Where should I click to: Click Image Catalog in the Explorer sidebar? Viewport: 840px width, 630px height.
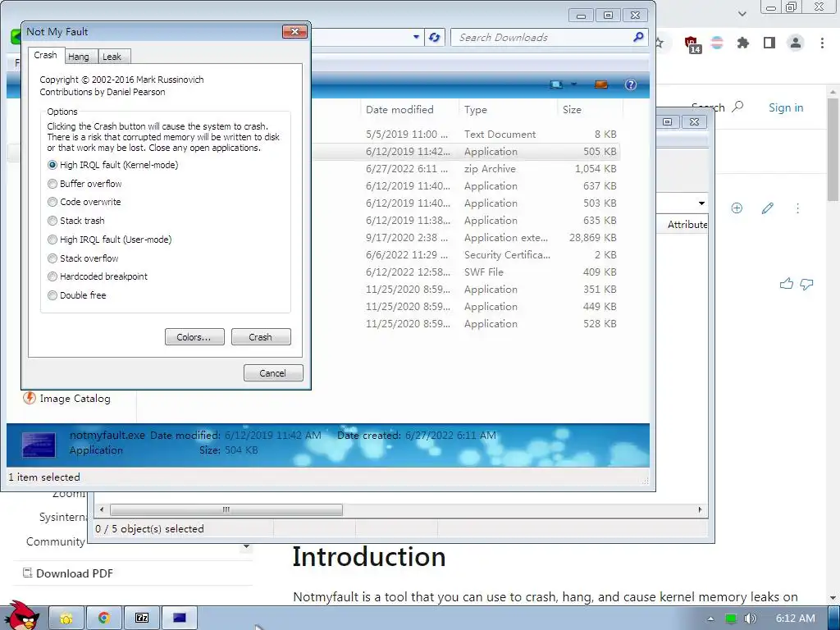pos(67,399)
